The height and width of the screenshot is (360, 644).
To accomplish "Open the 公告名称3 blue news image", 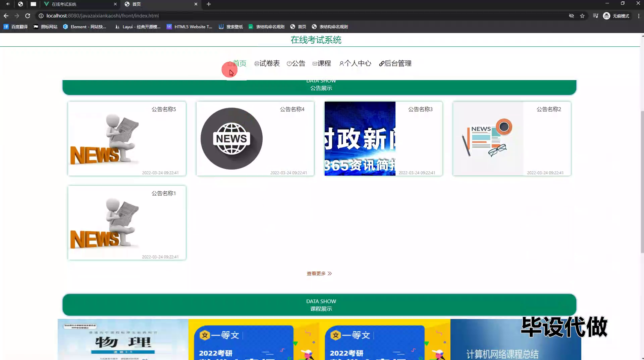I will click(360, 138).
